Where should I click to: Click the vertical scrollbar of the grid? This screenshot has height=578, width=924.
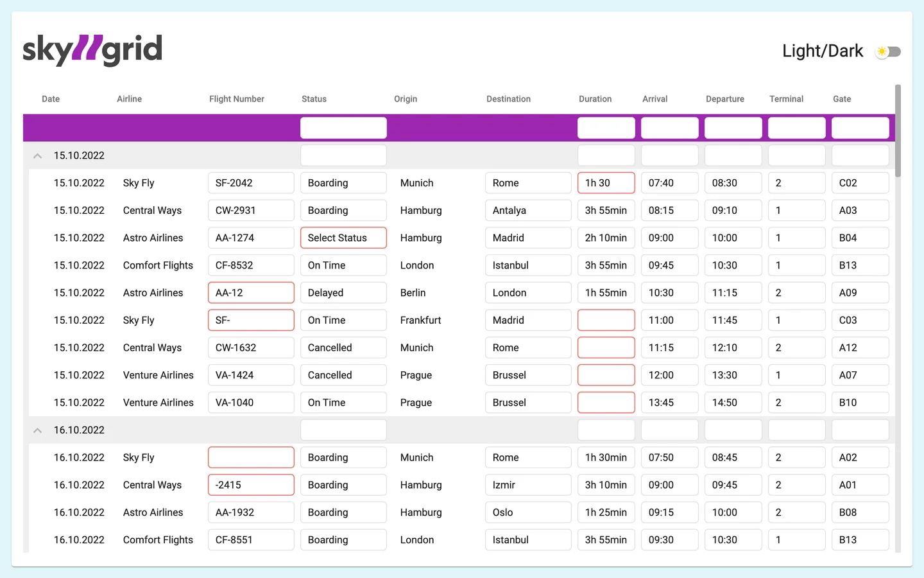898,131
